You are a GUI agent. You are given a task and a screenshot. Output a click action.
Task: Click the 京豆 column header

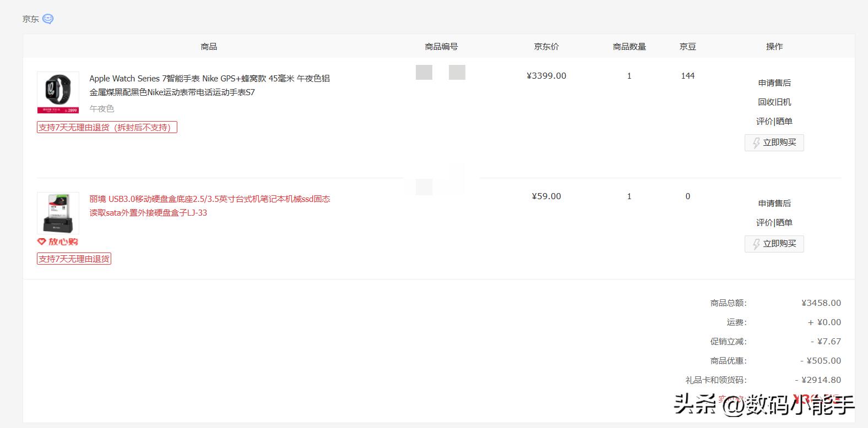click(688, 47)
